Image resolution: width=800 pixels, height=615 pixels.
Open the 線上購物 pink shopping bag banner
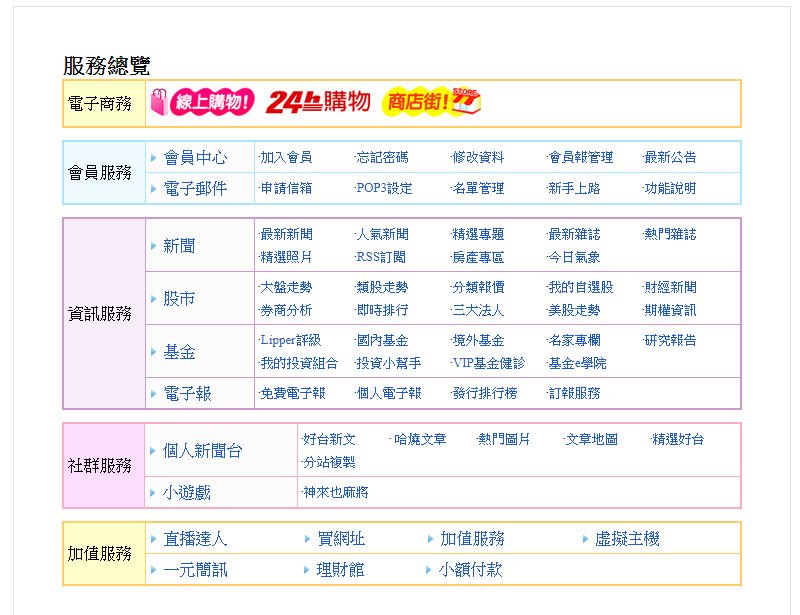(x=203, y=102)
